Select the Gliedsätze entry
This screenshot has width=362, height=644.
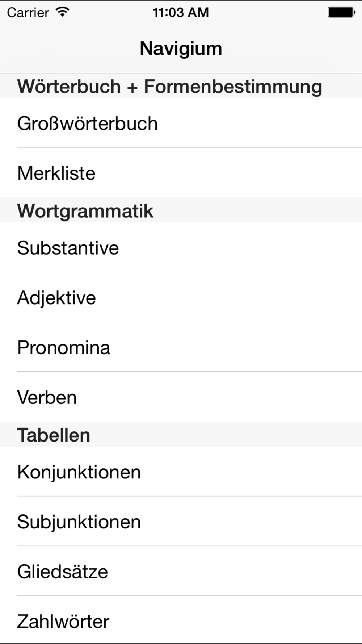click(181, 571)
